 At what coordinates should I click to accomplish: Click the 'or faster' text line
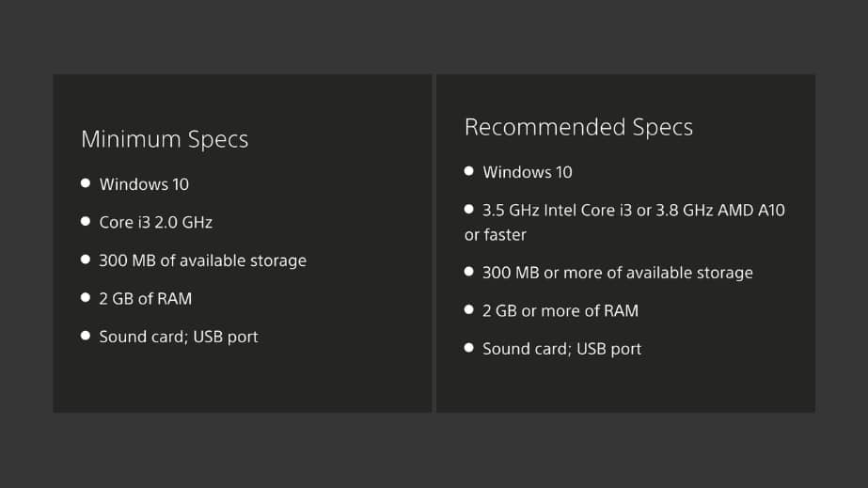tap(496, 234)
